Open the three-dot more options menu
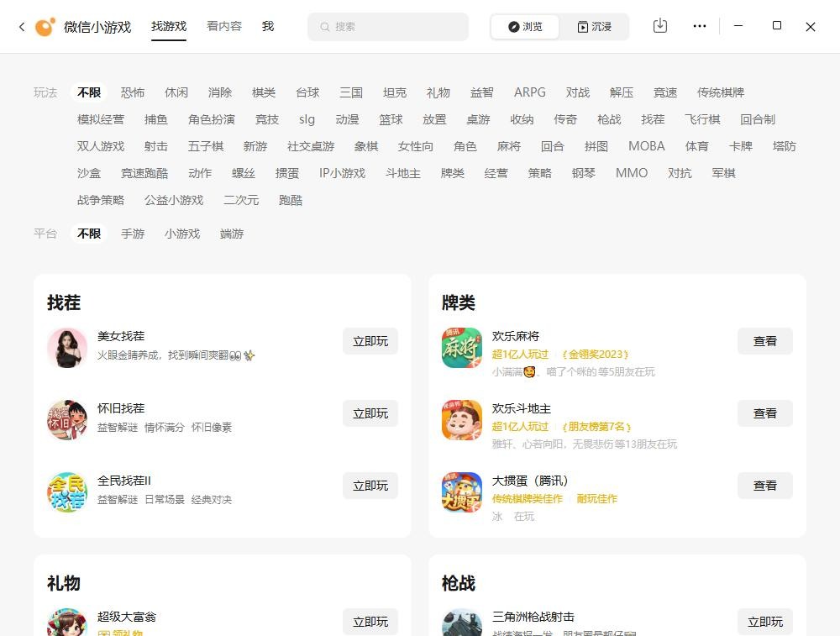 pos(700,26)
